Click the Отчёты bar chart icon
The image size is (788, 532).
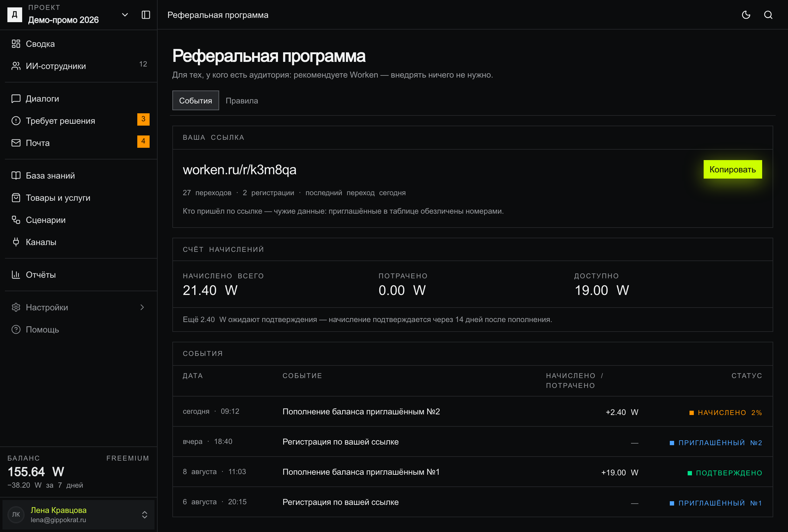(16, 275)
